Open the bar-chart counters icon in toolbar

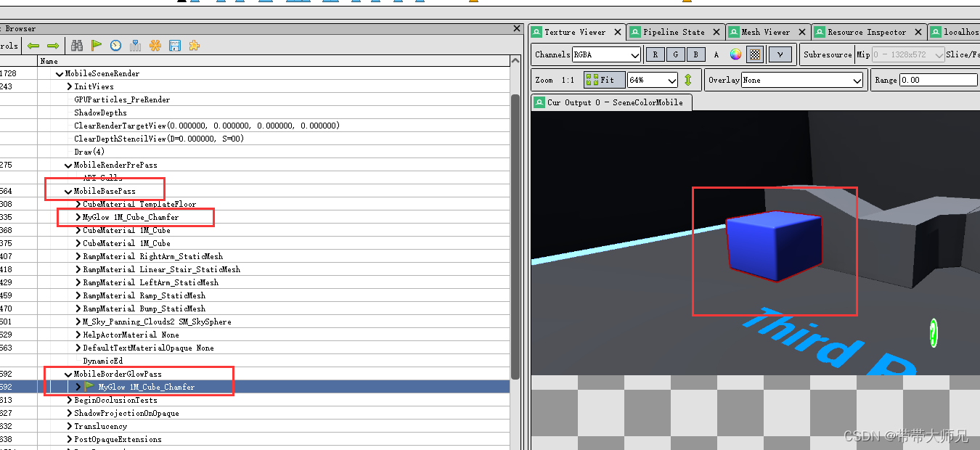click(x=136, y=46)
